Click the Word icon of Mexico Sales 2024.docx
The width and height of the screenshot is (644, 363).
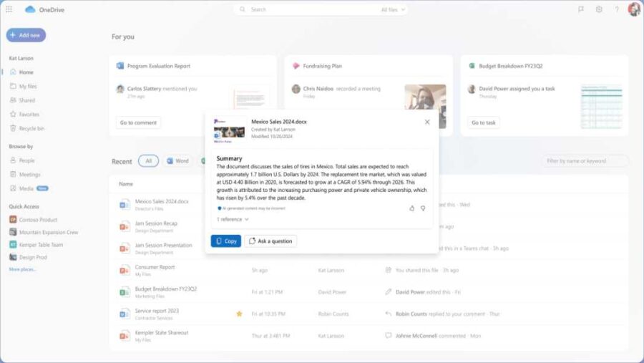click(125, 204)
